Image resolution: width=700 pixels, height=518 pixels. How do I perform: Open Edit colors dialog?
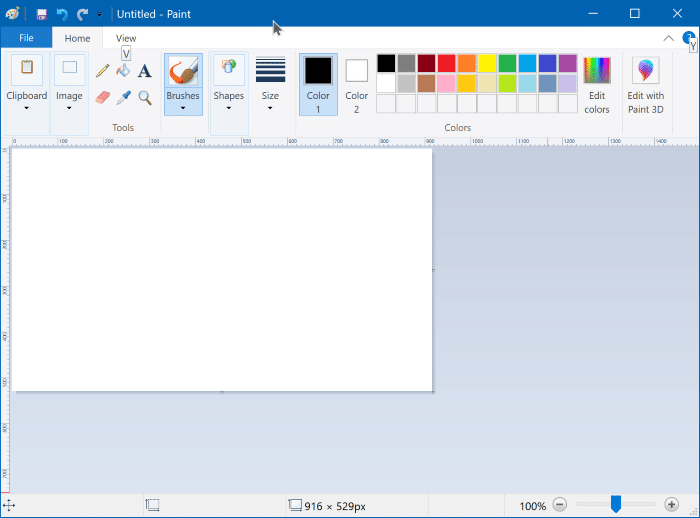[597, 85]
